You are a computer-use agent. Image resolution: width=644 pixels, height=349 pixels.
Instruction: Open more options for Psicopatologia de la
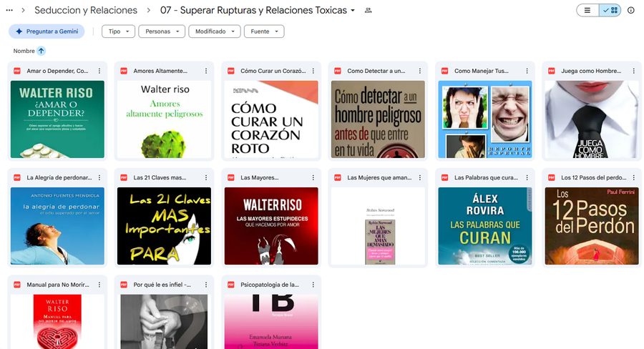point(313,285)
